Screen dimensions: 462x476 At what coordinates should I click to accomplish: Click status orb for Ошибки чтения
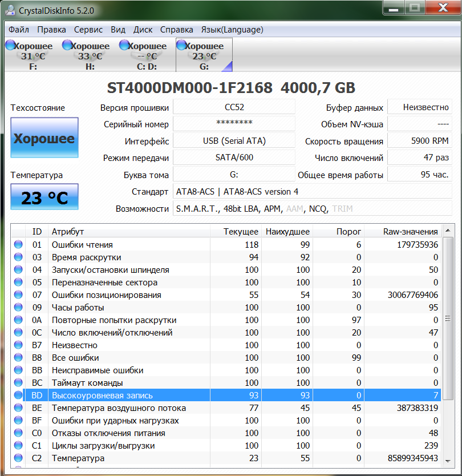click(x=18, y=244)
